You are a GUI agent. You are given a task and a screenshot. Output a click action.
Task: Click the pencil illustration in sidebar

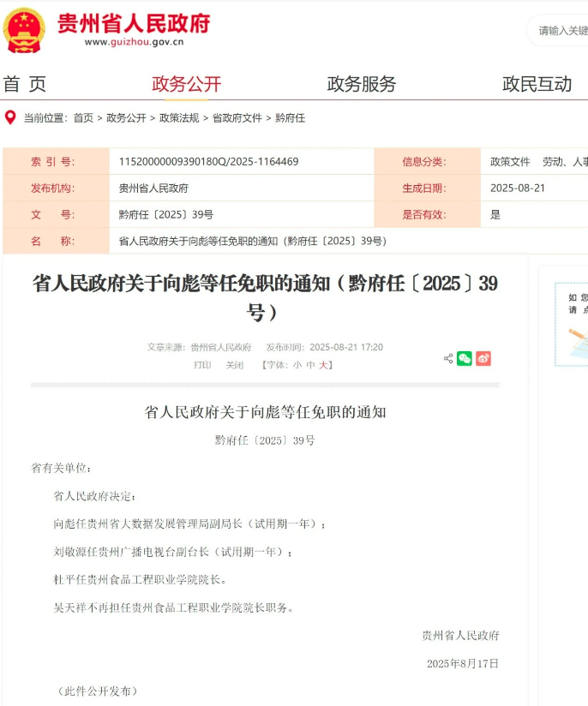578,336
